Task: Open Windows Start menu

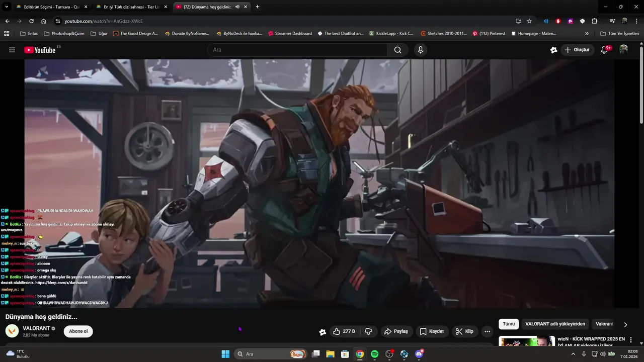Action: [x=225, y=354]
